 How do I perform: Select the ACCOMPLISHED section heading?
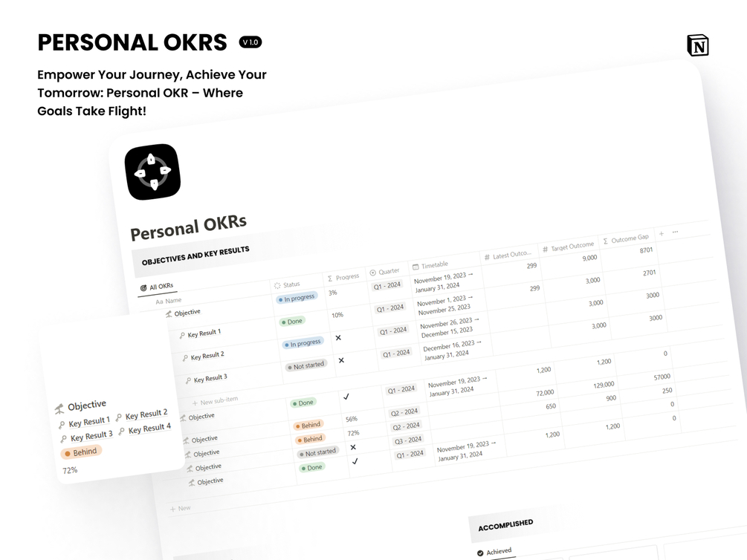point(505,525)
